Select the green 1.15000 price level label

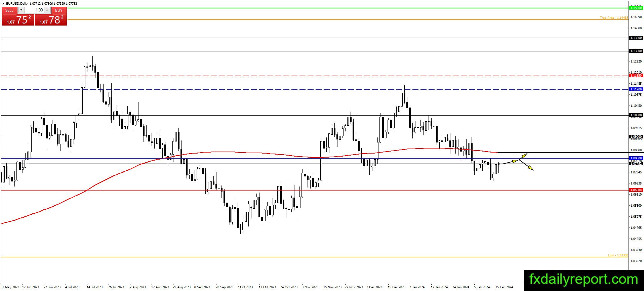click(x=636, y=7)
